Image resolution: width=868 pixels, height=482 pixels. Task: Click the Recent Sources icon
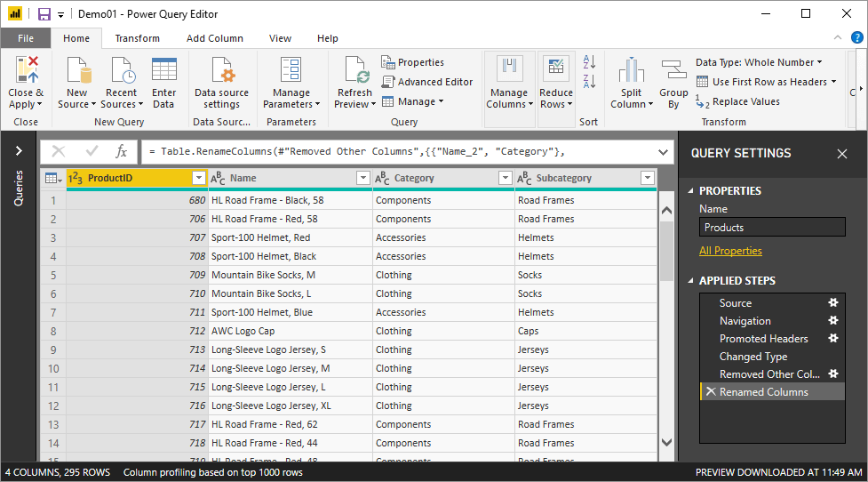pos(123,69)
